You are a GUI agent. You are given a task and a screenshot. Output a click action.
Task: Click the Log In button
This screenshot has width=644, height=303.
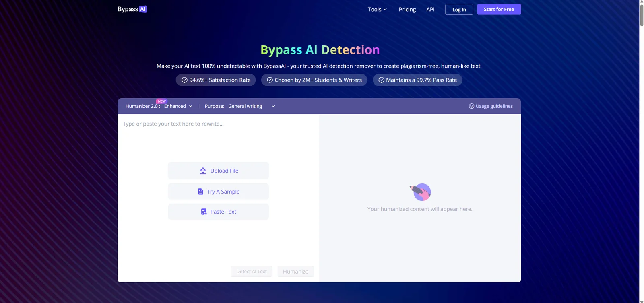click(x=459, y=10)
